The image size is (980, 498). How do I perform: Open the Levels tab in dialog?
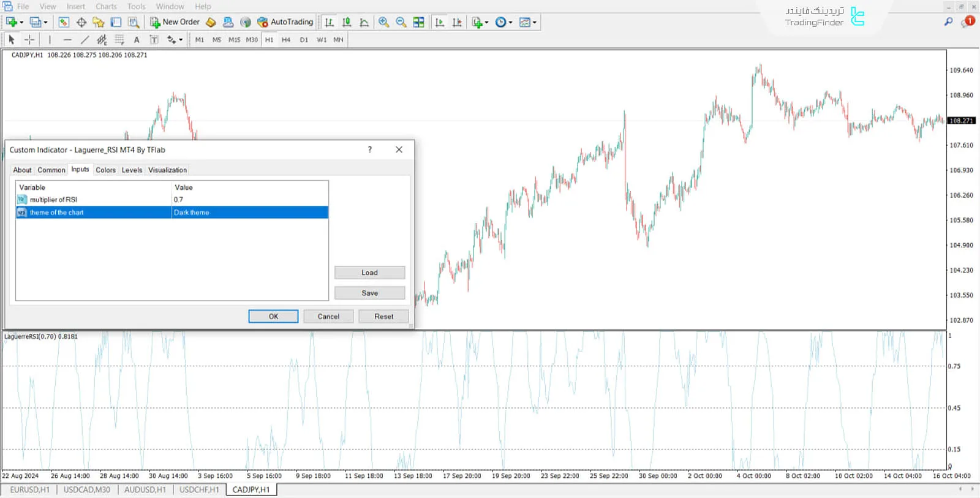coord(132,170)
